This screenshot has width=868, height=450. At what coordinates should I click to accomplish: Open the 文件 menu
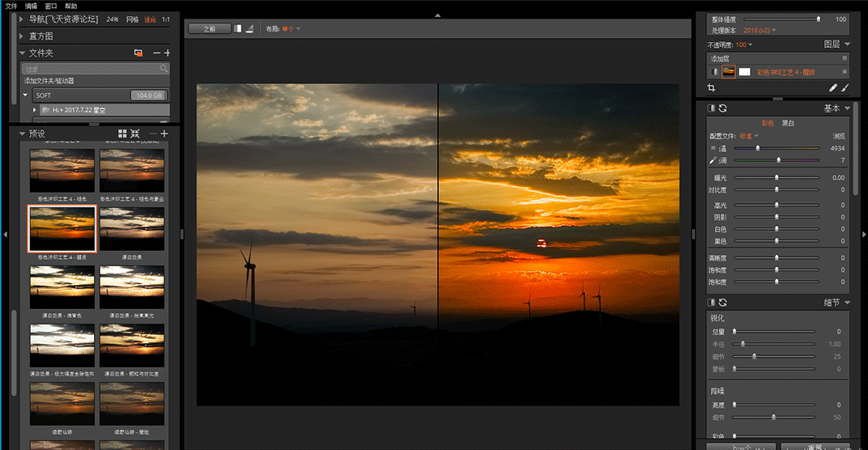pos(11,6)
